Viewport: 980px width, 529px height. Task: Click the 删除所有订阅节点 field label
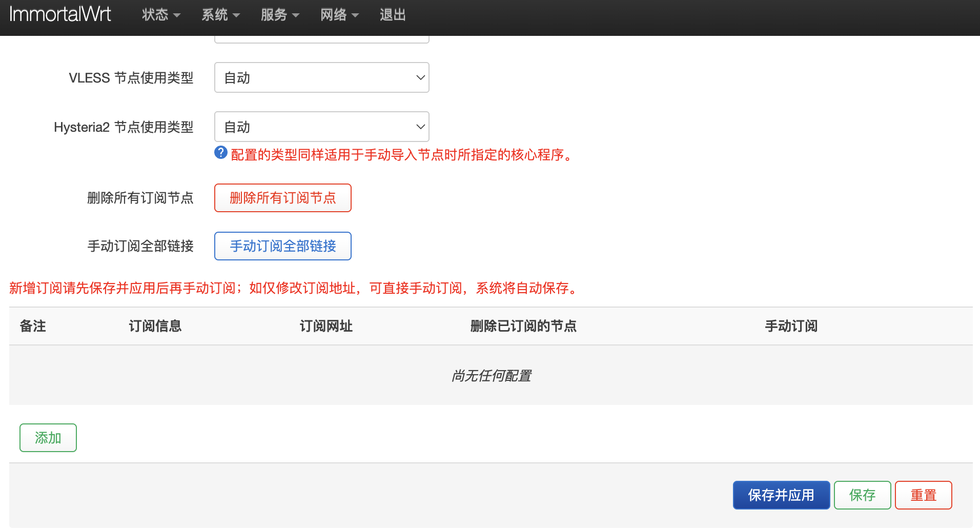tap(140, 198)
